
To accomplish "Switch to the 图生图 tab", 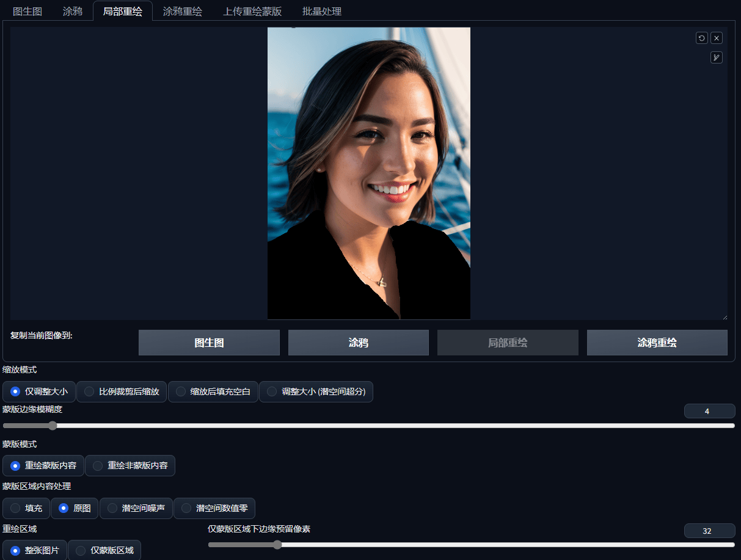I will click(x=27, y=11).
